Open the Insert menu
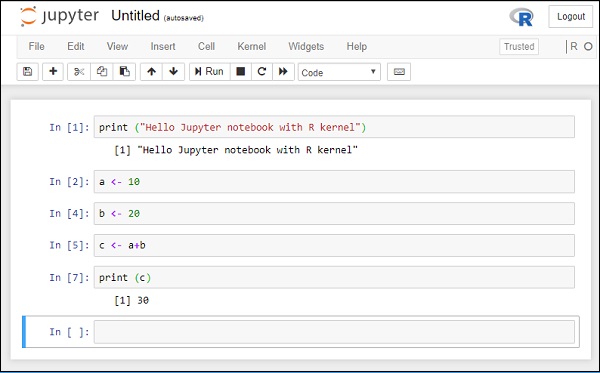 click(163, 46)
